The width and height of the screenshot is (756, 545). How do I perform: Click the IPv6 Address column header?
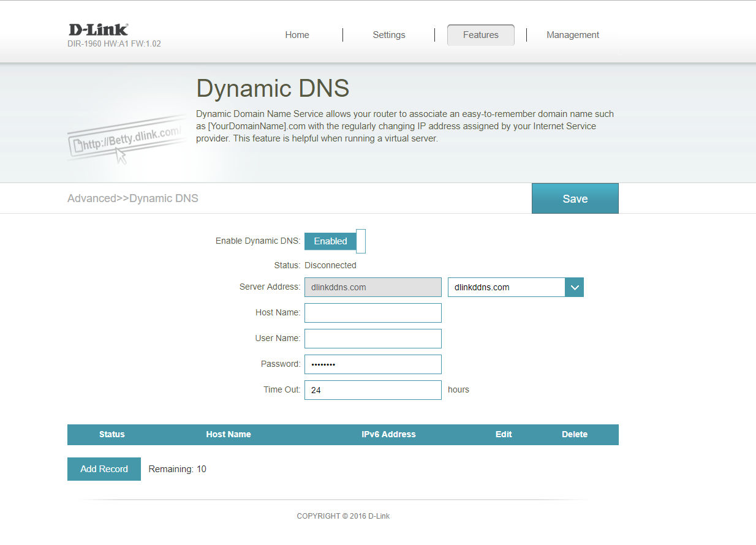pos(388,434)
